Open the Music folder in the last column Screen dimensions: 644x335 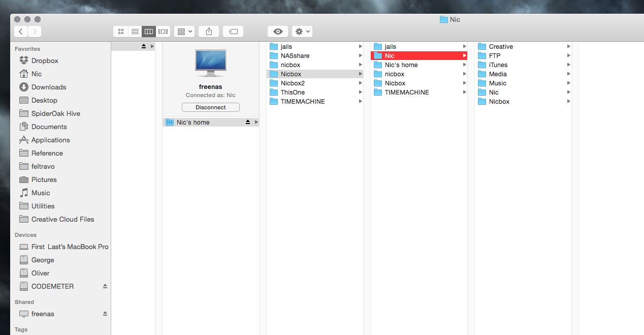(x=523, y=83)
